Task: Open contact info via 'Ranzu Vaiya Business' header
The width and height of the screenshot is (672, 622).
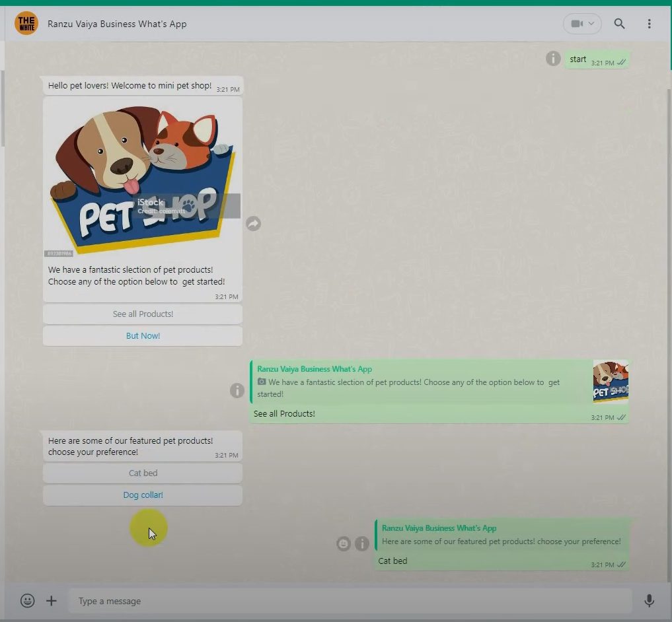Action: pyautogui.click(x=117, y=24)
